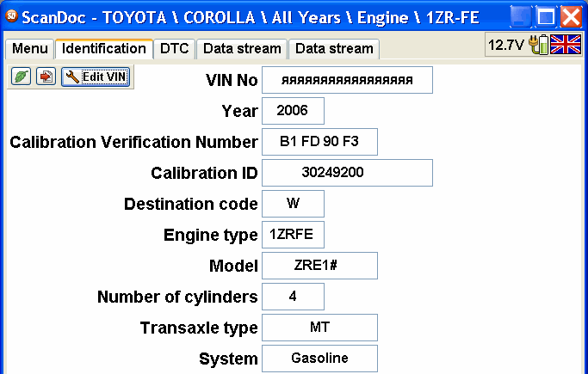Click Model value ZRE1#
The height and width of the screenshot is (374, 588).
(x=319, y=266)
